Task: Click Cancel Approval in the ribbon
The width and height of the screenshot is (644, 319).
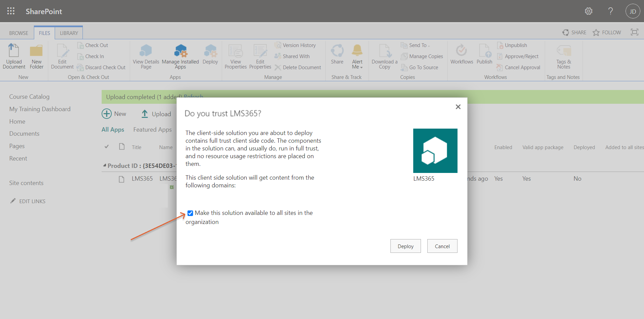Action: [x=519, y=67]
